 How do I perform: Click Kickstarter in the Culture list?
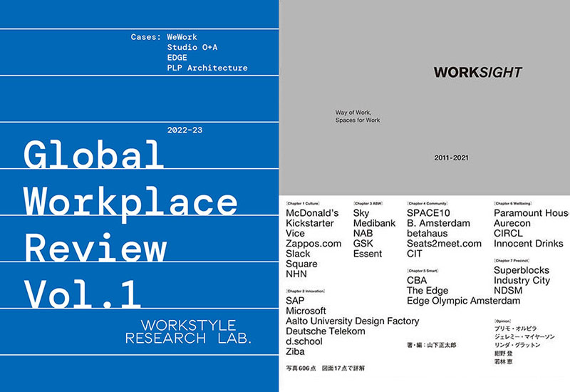click(x=311, y=223)
